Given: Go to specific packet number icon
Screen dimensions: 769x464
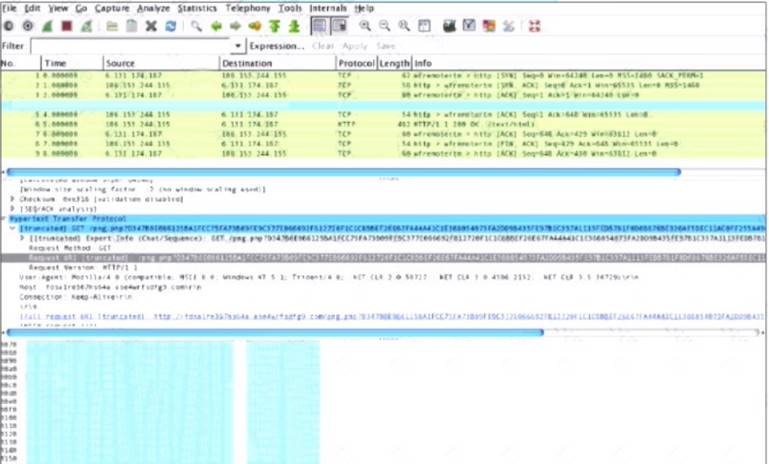Looking at the screenshot, I should coord(255,26).
